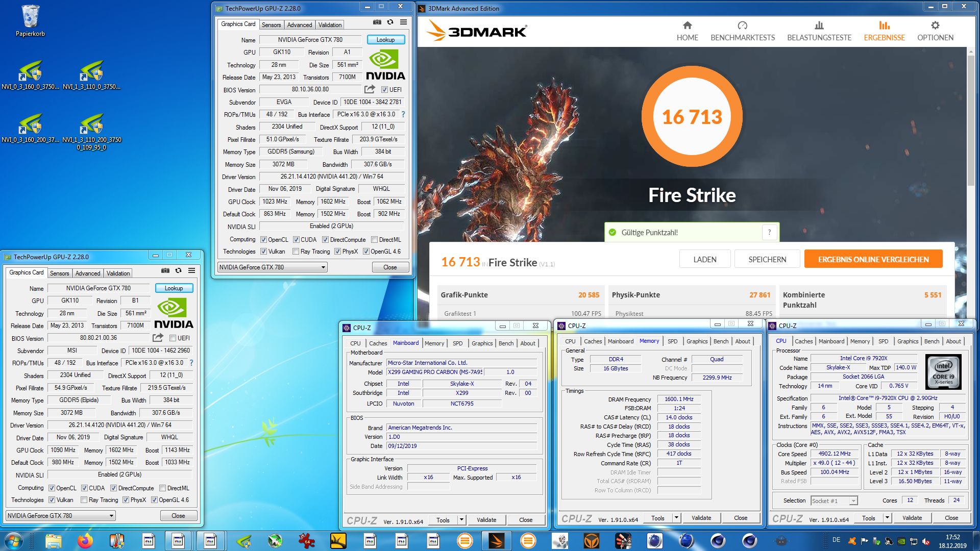This screenshot has height=551, width=980.
Task: Open Windows Explorer from the taskbar
Action: click(x=54, y=541)
